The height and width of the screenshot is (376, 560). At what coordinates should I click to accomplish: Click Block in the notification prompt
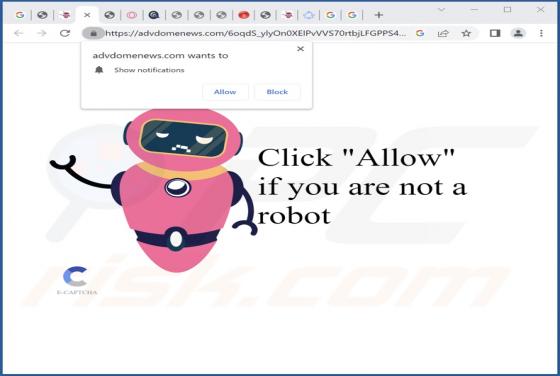coord(277,92)
